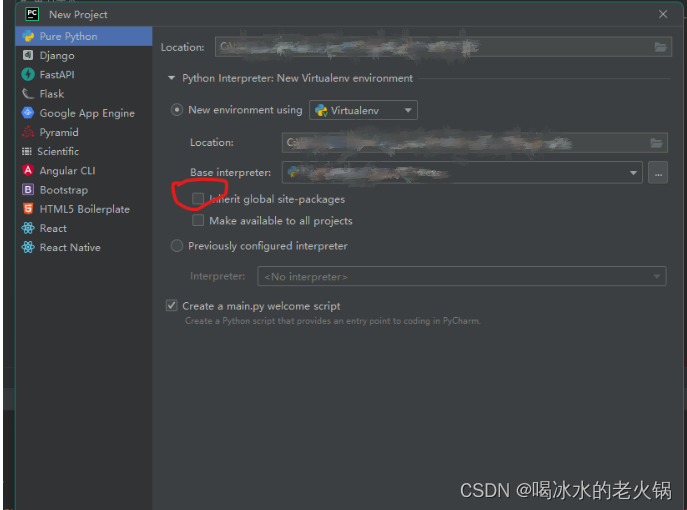Choose Google App Engine project type
This screenshot has height=510, width=687.
pyautogui.click(x=84, y=113)
